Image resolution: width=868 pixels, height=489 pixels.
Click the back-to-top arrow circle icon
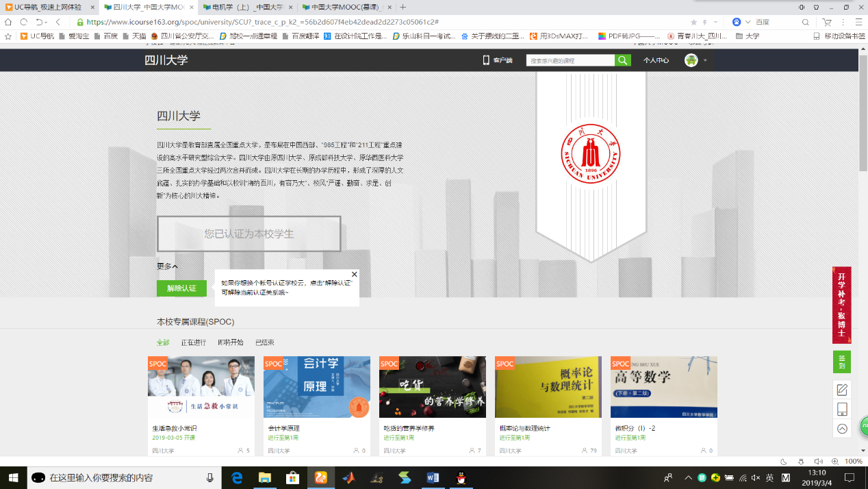(842, 429)
